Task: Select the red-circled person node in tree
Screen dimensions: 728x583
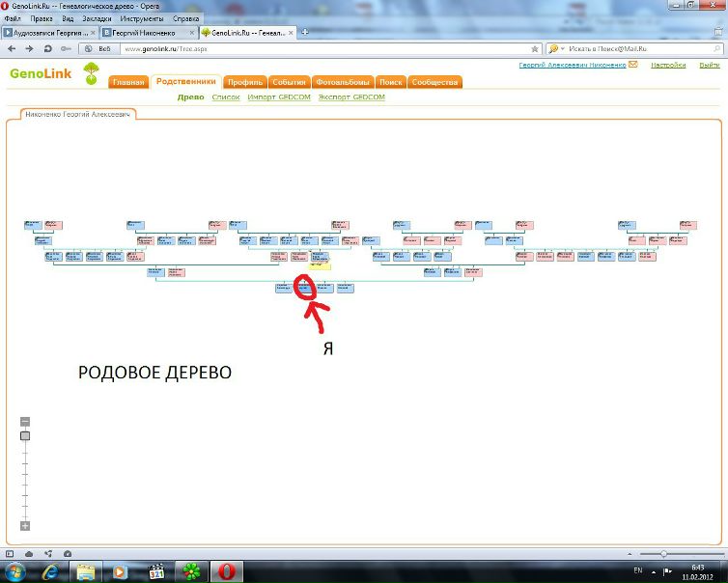Action: click(305, 288)
